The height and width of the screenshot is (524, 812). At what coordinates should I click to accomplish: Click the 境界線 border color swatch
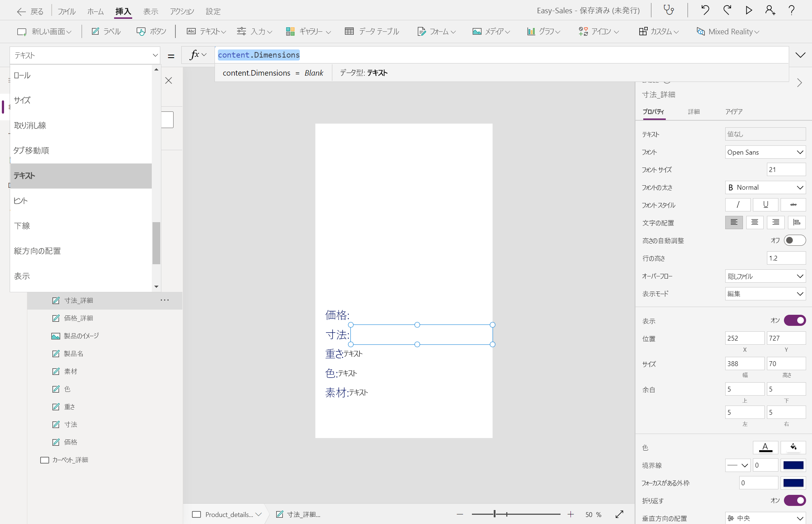[793, 465]
